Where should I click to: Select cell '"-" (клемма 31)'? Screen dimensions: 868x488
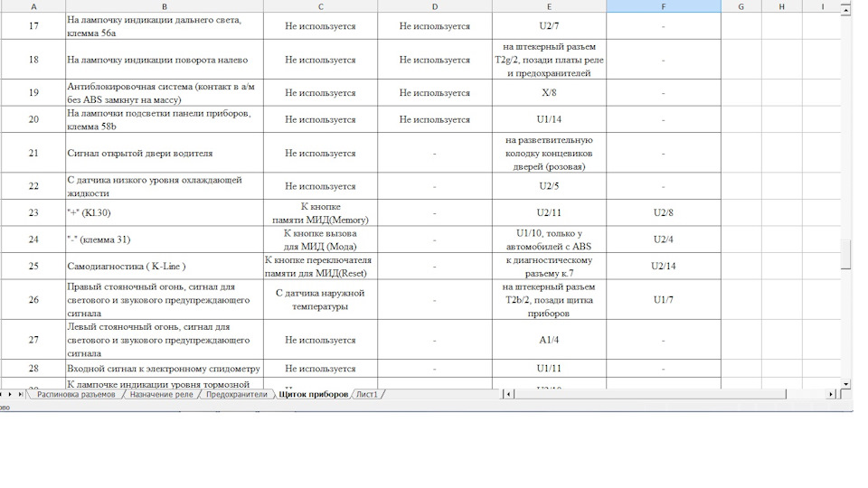(165, 239)
